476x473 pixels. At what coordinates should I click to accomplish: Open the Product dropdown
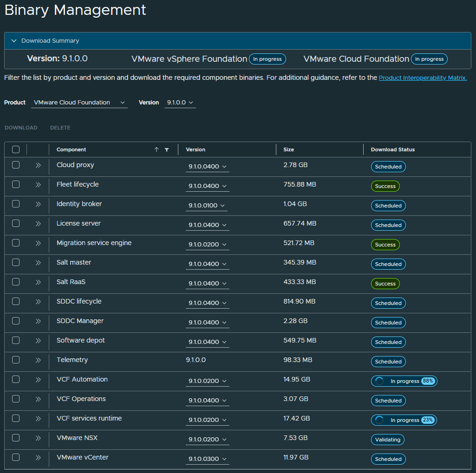click(79, 103)
